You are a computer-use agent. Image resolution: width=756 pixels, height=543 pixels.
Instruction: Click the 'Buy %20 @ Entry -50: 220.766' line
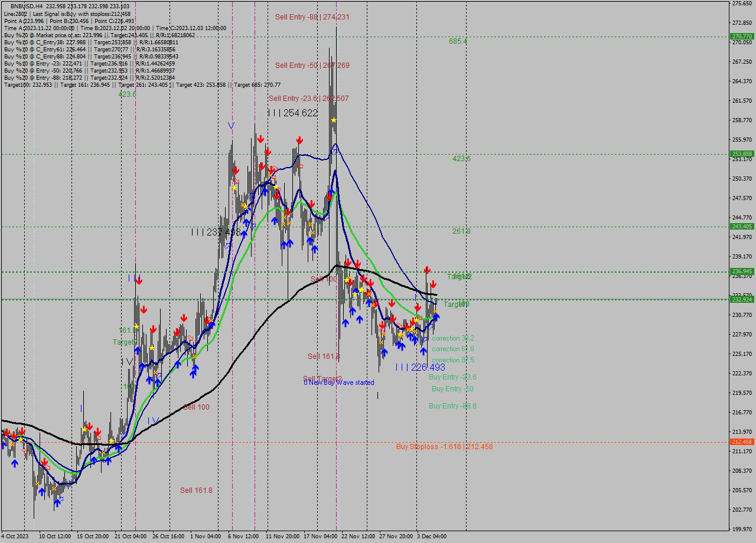point(89,70)
